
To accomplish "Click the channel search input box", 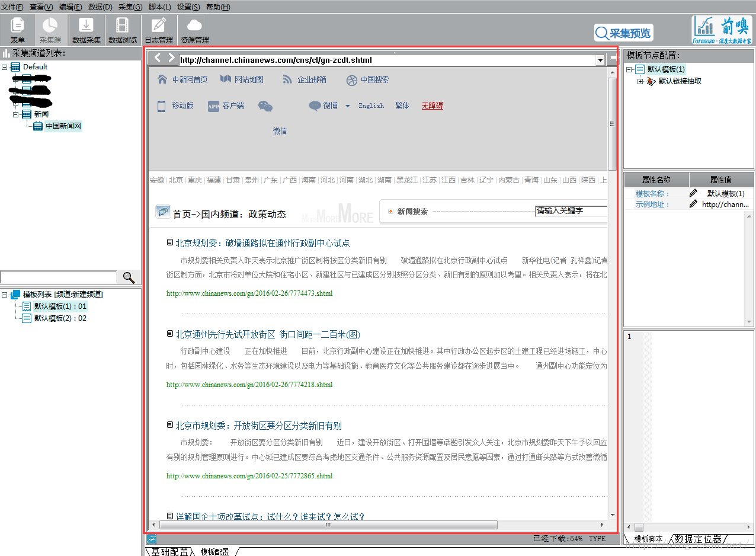I will (59, 277).
